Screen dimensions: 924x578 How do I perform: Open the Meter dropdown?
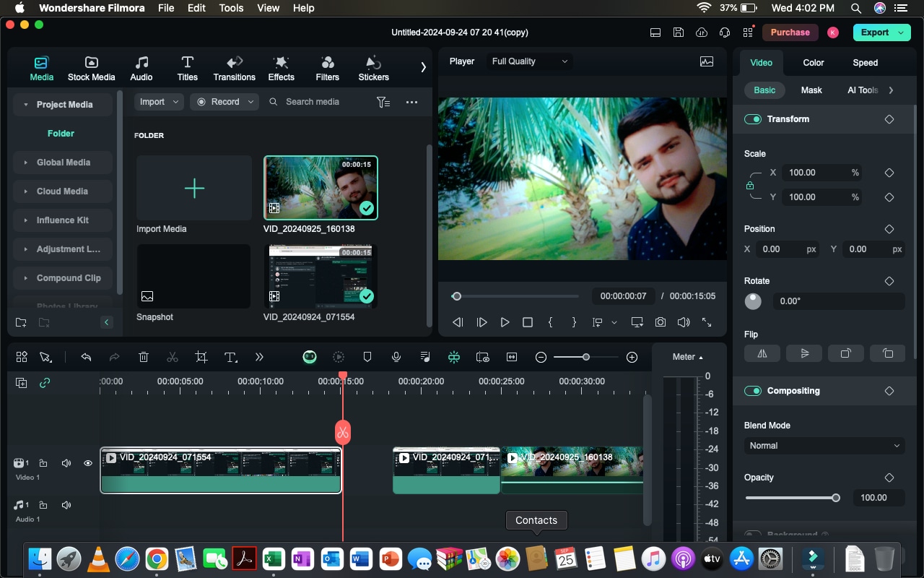click(687, 357)
